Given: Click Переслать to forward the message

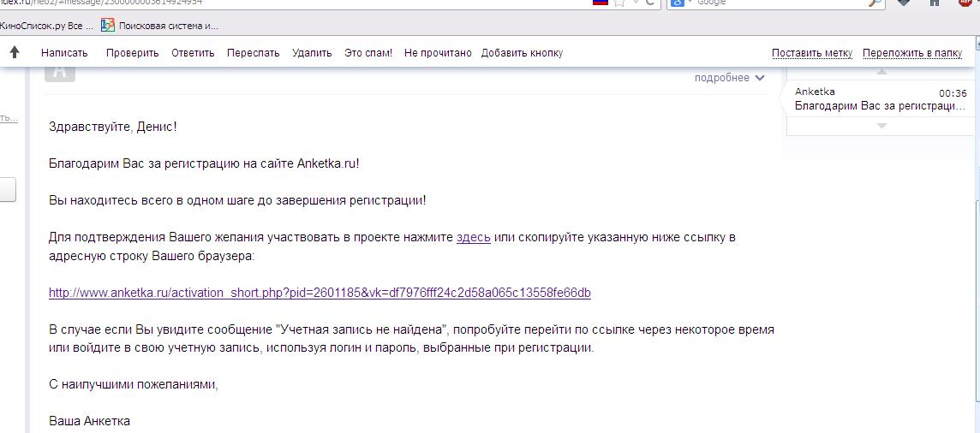Looking at the screenshot, I should point(253,53).
